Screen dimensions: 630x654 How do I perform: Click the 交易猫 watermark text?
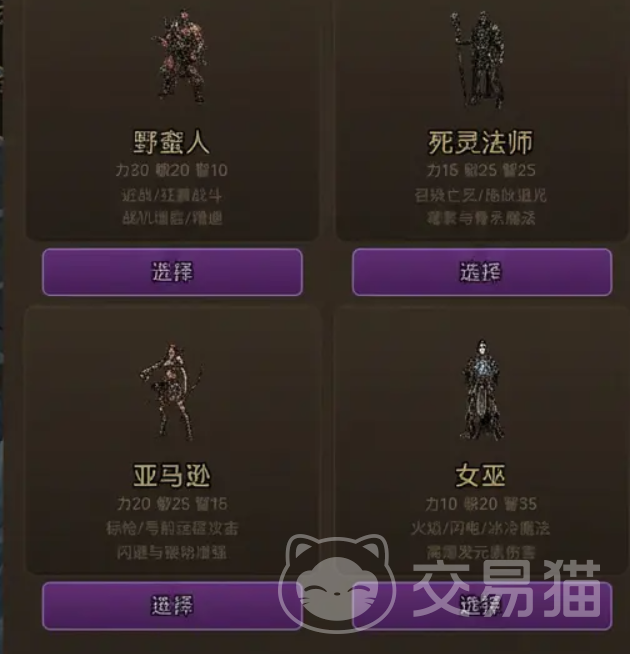point(507,589)
